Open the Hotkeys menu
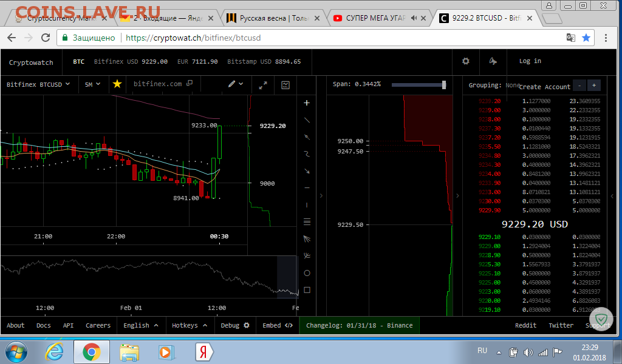Image resolution: width=622 pixels, height=364 pixels. (x=190, y=325)
